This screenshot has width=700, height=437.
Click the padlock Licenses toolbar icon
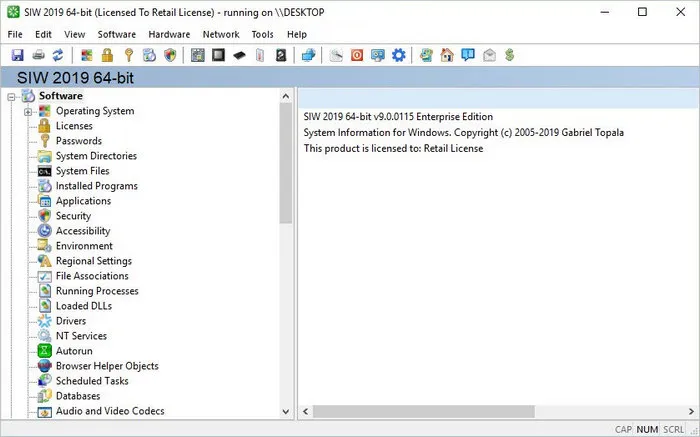coord(107,55)
